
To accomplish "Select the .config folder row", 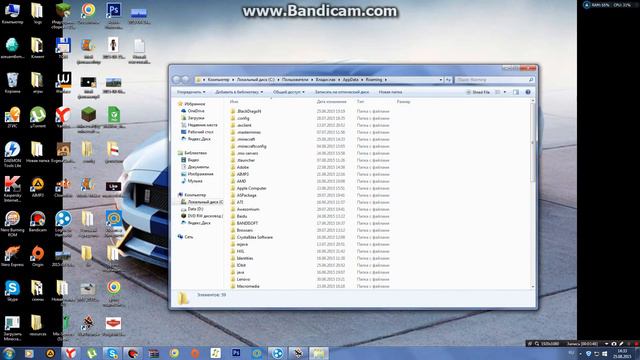I will pyautogui.click(x=310, y=118).
